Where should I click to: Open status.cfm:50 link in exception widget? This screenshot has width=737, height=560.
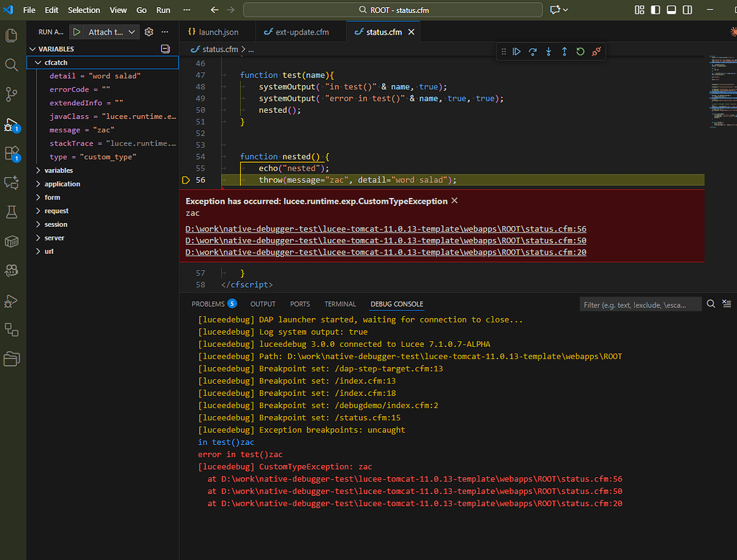point(386,240)
